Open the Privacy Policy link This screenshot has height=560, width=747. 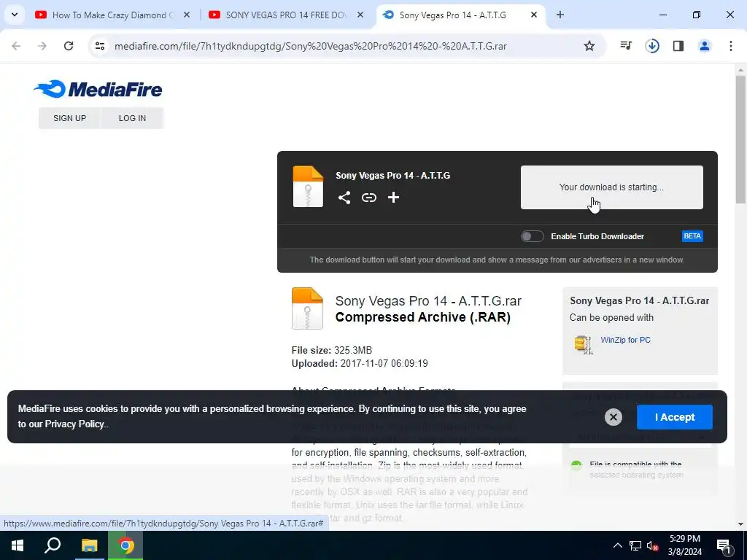coord(74,424)
